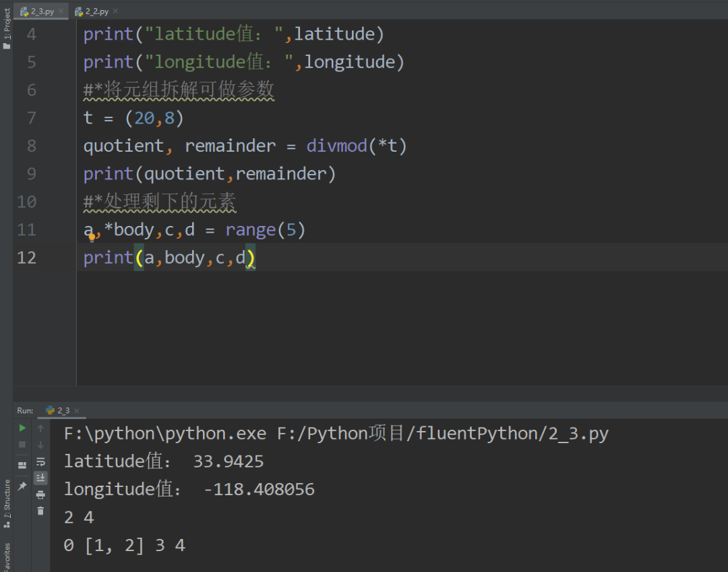Click line number 8 in the gutter

pos(31,146)
